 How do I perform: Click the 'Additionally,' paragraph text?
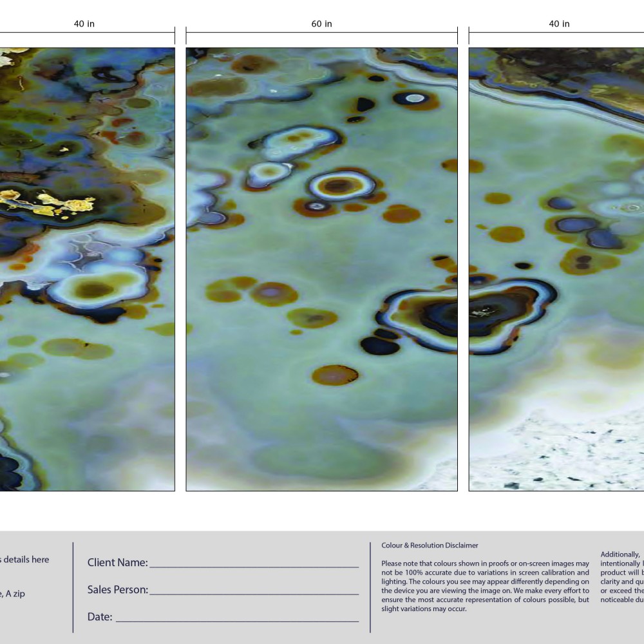click(x=622, y=577)
